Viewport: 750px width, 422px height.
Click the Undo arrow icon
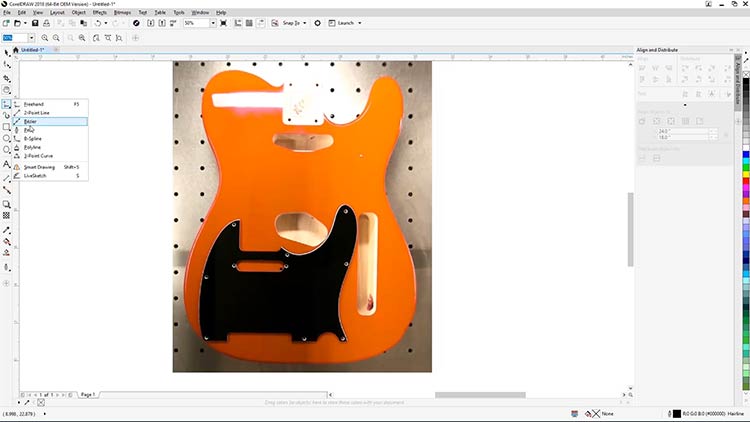(x=98, y=23)
